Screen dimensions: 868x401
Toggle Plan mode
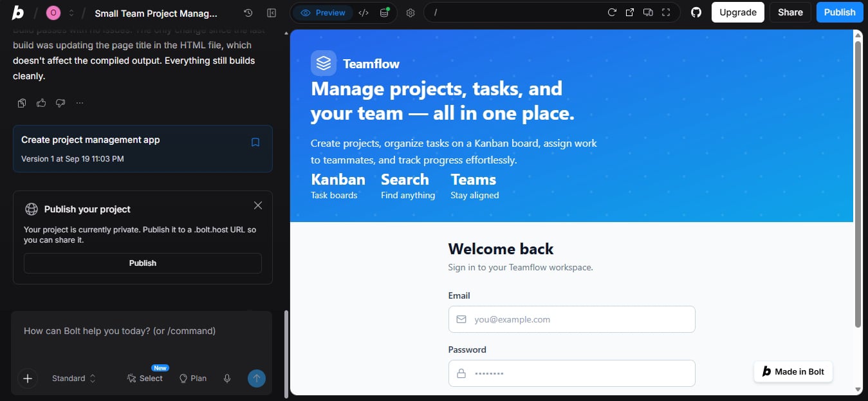(x=193, y=378)
